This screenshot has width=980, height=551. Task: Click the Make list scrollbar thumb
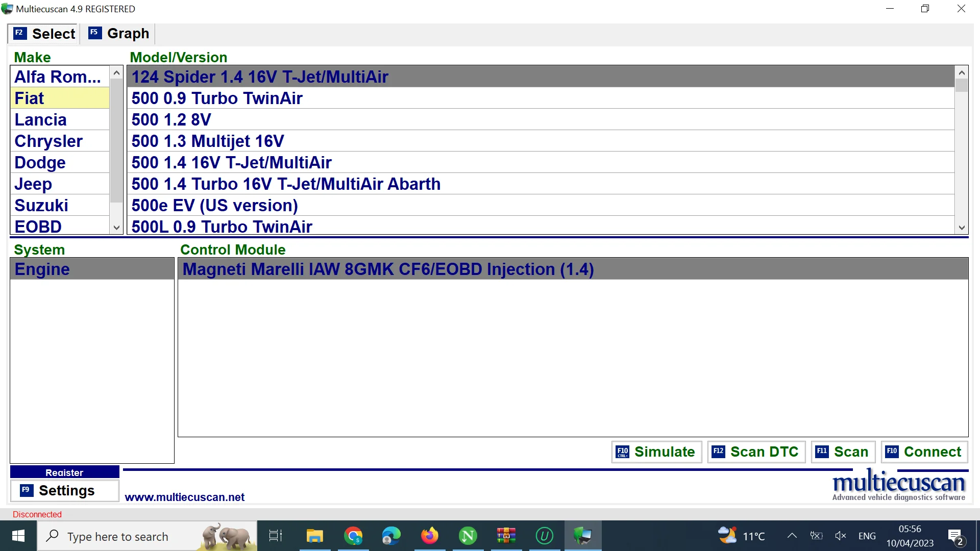tap(116, 140)
